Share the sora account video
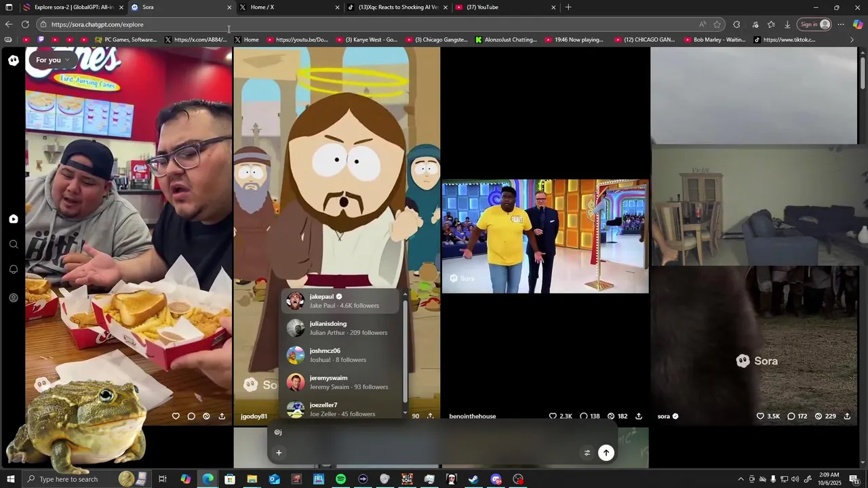This screenshot has height=488, width=868. (x=847, y=416)
